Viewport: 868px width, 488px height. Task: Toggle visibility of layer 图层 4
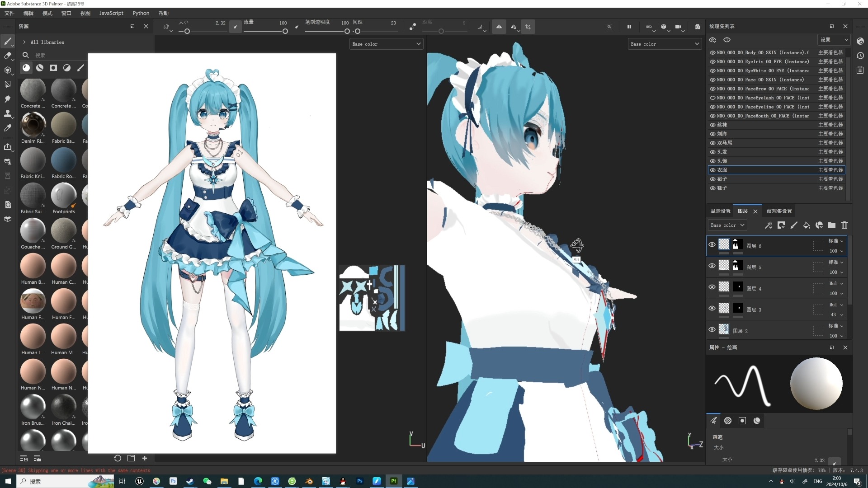click(x=712, y=287)
